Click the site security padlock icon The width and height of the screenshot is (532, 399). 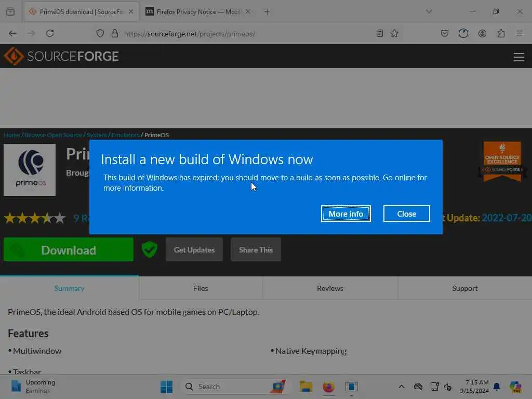(x=115, y=33)
